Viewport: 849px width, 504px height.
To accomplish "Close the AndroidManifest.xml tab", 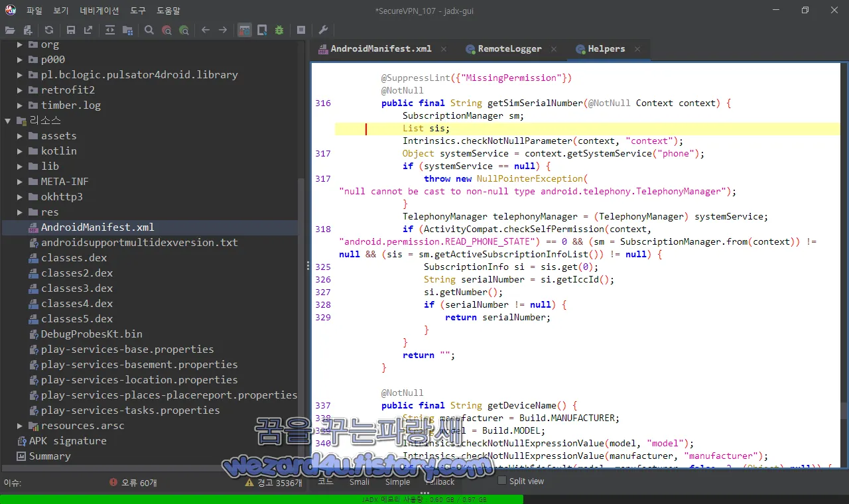I will (x=444, y=49).
